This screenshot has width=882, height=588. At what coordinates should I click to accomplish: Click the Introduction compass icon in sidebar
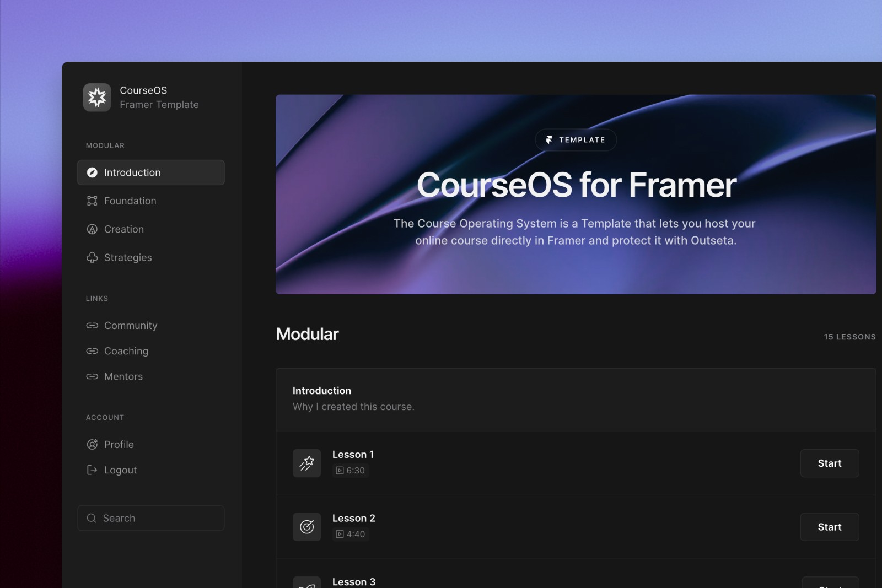92,172
